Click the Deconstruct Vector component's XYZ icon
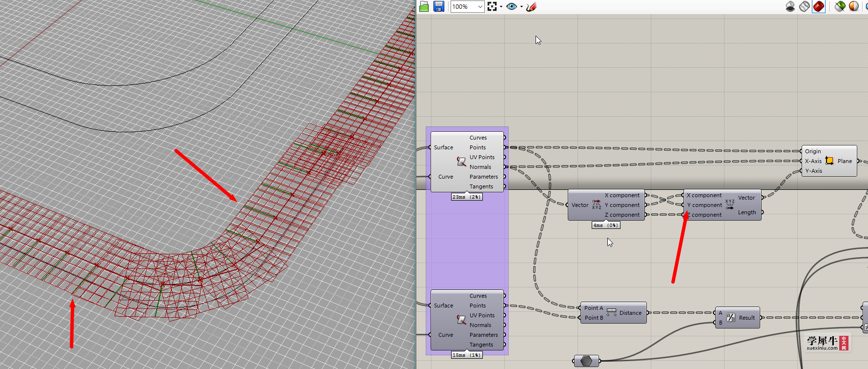 point(597,205)
